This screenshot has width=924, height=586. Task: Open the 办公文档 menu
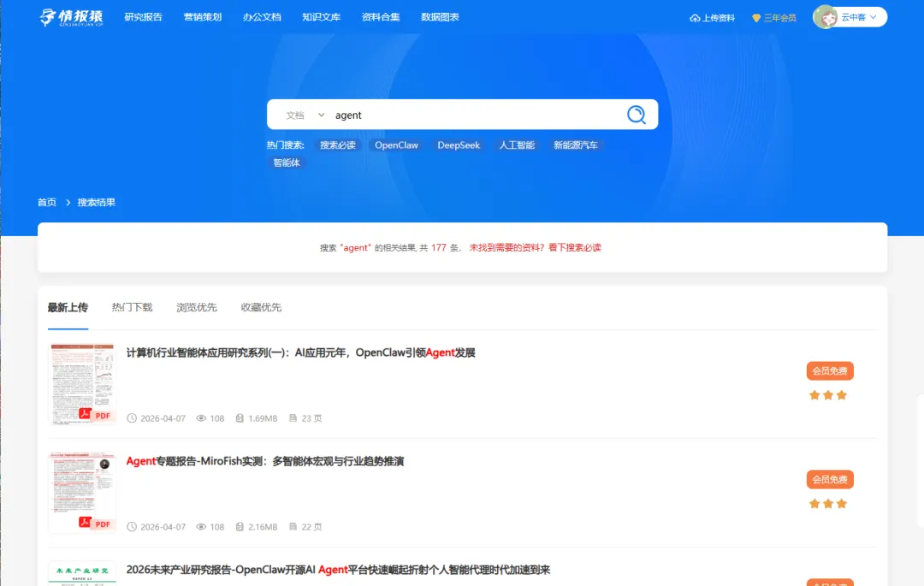[x=263, y=17]
